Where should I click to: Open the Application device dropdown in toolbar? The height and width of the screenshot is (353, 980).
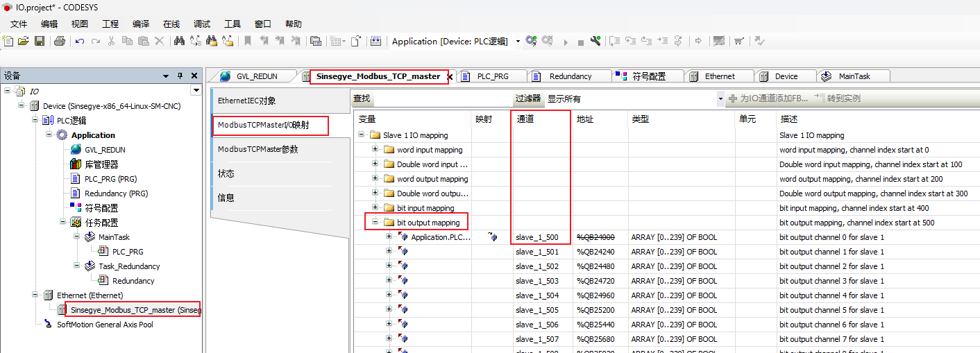[x=518, y=42]
